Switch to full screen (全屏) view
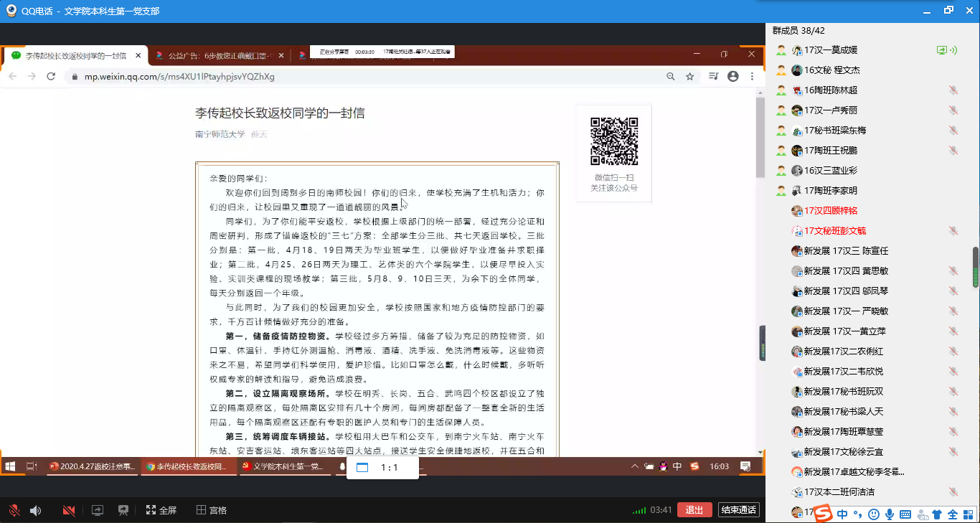980x523 pixels. [161, 511]
